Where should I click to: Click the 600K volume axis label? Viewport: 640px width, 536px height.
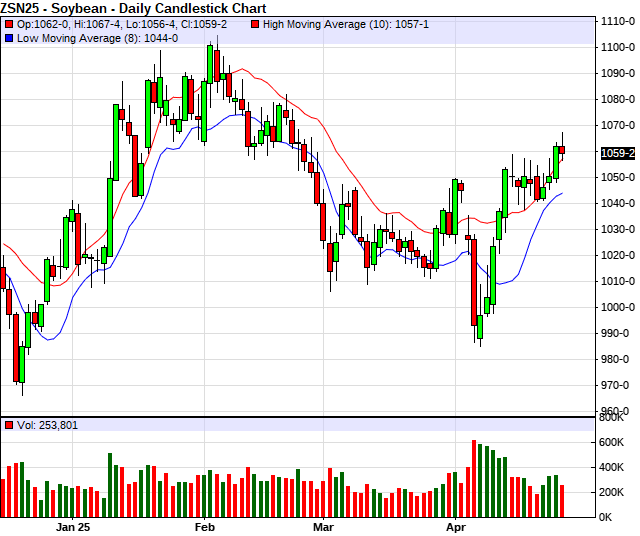pyautogui.click(x=613, y=442)
